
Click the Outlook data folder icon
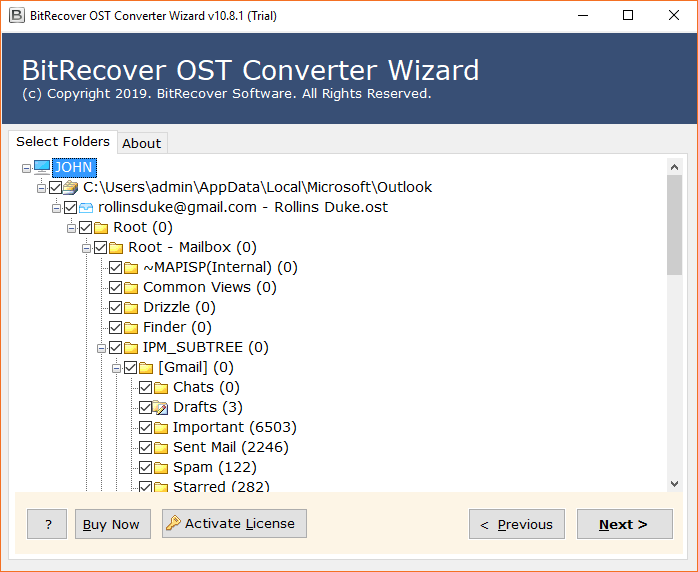click(70, 187)
